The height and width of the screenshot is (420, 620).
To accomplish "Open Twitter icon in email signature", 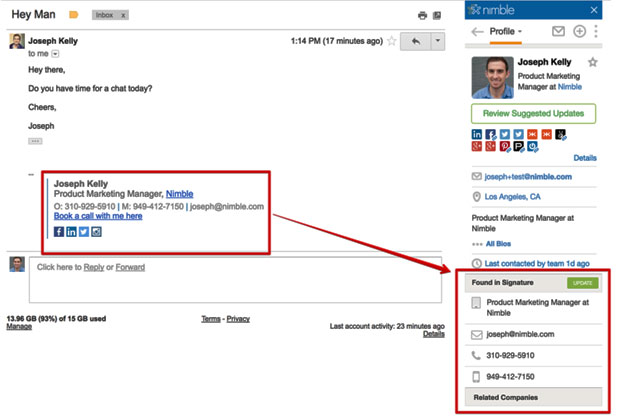I will (84, 232).
